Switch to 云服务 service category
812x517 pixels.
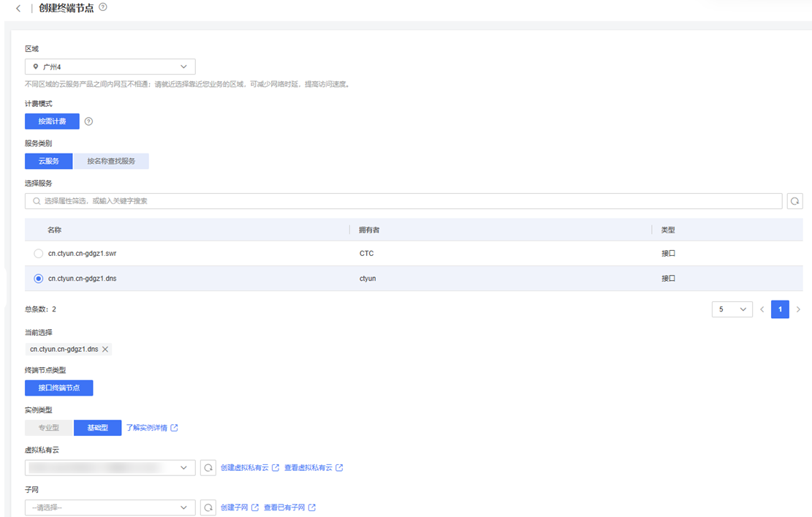coord(49,161)
